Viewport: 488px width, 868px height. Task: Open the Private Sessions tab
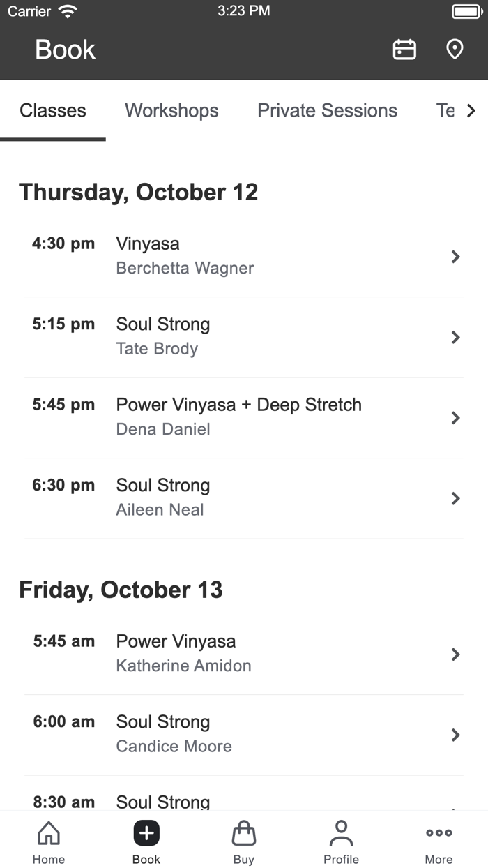pyautogui.click(x=327, y=110)
